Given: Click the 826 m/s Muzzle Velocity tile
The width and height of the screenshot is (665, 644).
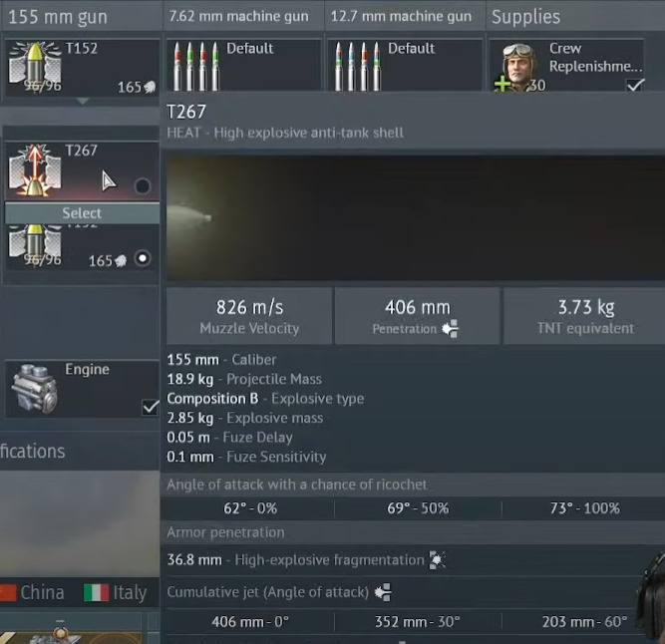Looking at the screenshot, I should [249, 316].
